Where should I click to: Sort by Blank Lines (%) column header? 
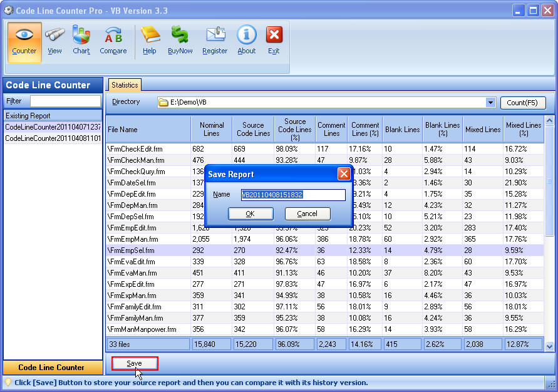[x=443, y=130]
